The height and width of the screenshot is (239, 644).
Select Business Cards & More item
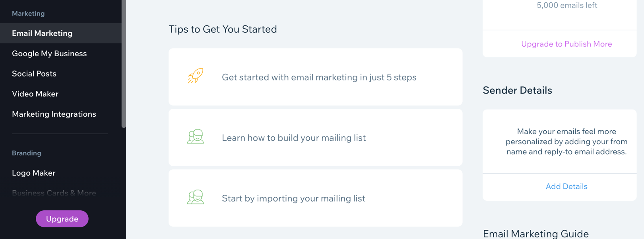(54, 193)
